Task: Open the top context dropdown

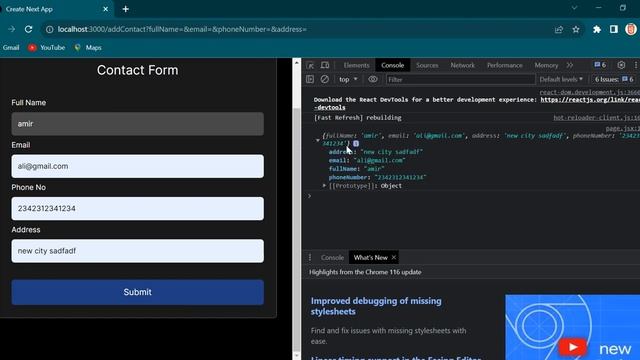Action: coord(348,79)
